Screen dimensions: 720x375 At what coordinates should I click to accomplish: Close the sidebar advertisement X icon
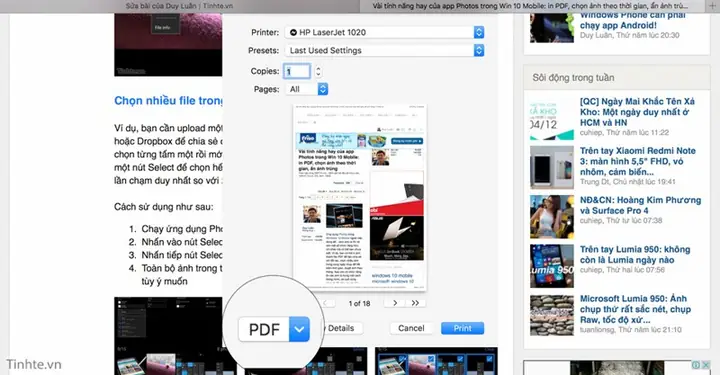pyautogui.click(x=705, y=365)
